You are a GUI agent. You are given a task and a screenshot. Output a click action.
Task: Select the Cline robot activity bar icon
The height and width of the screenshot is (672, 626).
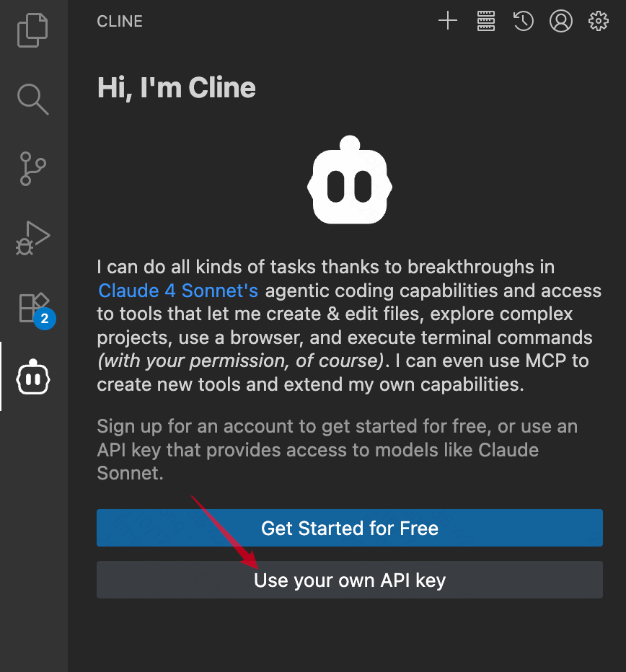pyautogui.click(x=33, y=377)
